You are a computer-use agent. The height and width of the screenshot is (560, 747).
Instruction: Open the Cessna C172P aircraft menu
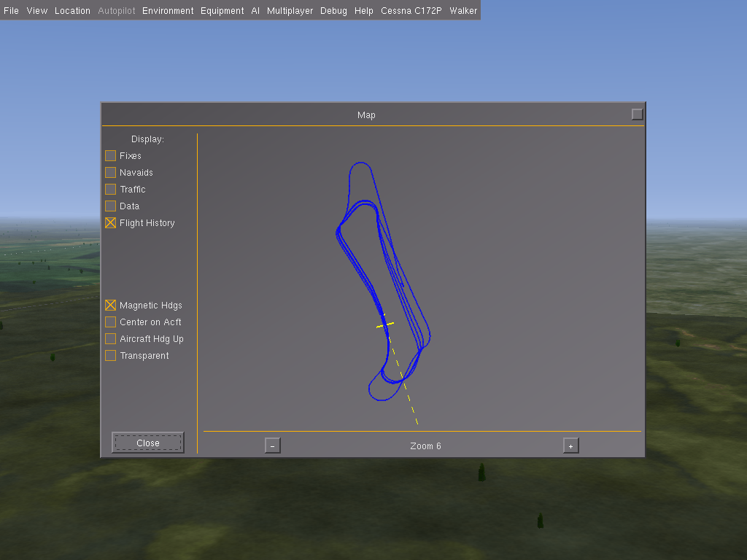point(411,10)
